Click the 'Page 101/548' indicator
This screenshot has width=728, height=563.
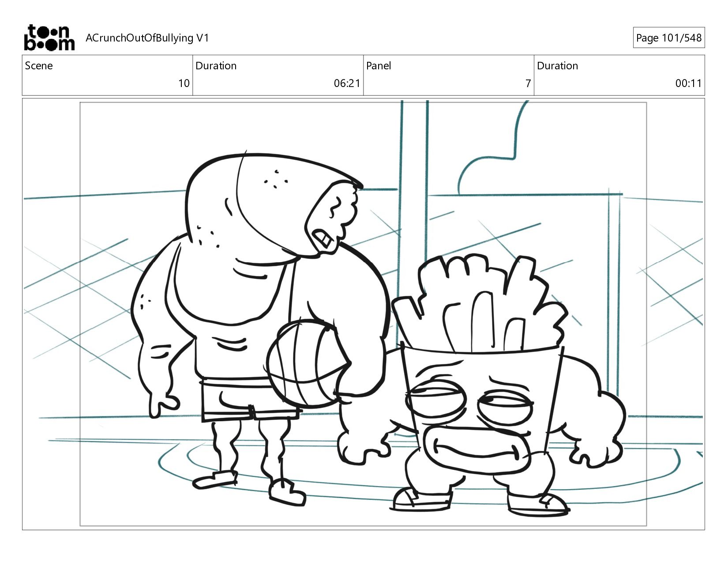pos(668,38)
